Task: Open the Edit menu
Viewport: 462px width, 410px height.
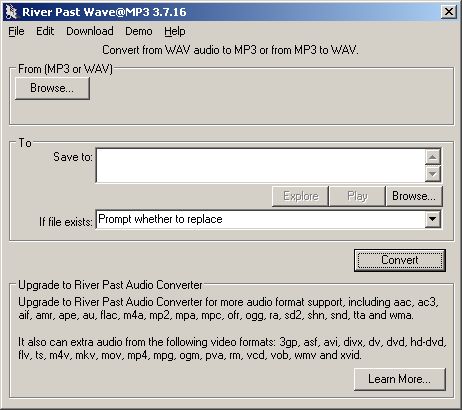Action: coord(45,31)
